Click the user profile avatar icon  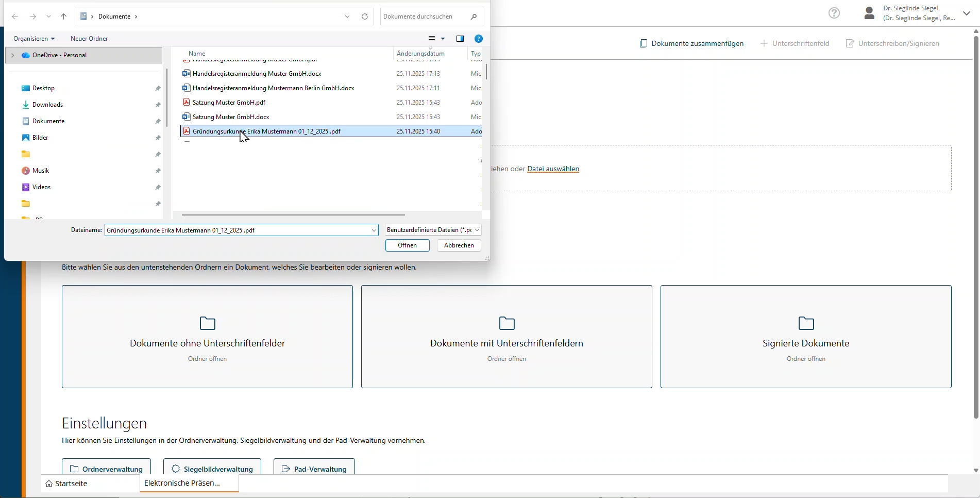point(869,13)
